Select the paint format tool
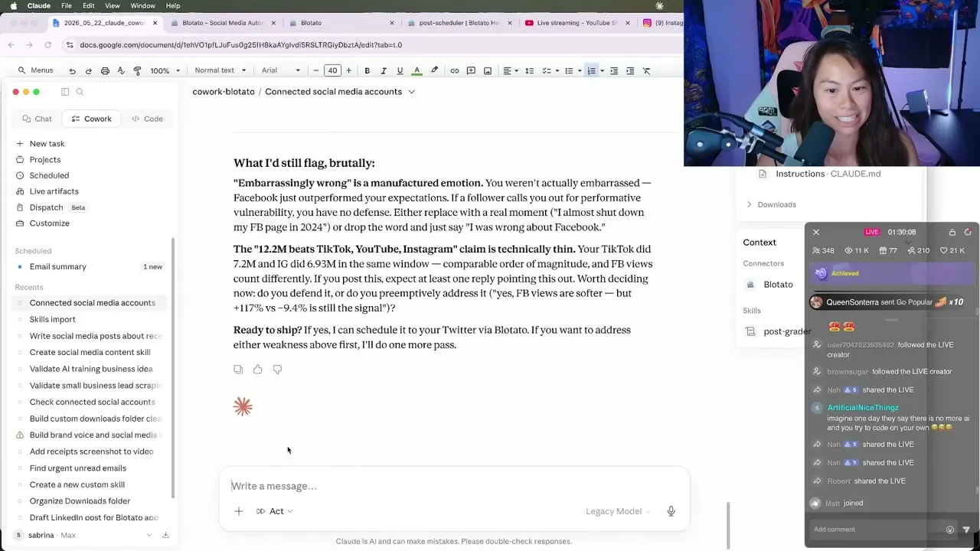Viewport: 980px width, 551px height. [x=137, y=70]
